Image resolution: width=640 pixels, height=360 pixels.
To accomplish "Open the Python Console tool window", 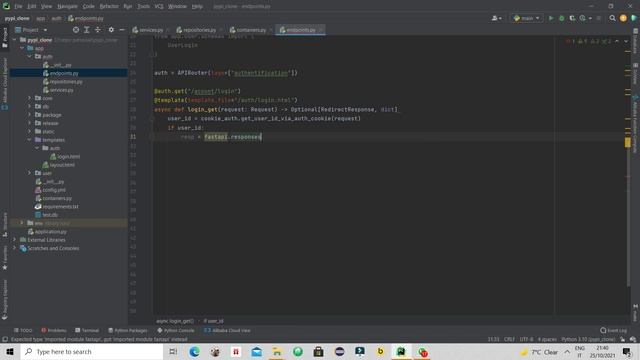I will tap(176, 330).
